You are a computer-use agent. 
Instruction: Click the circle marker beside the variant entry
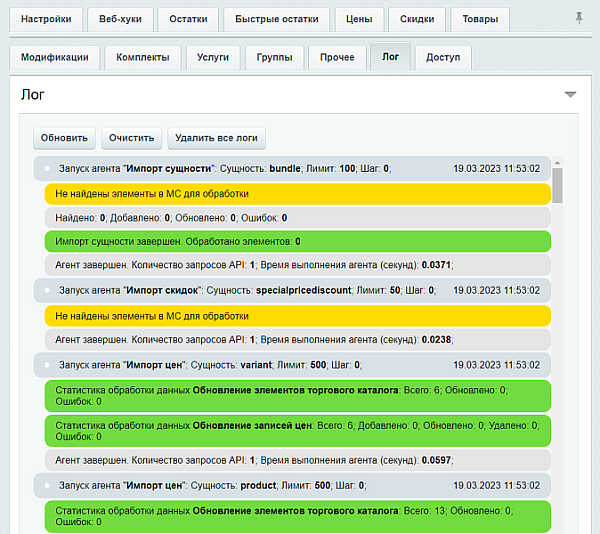[x=46, y=364]
